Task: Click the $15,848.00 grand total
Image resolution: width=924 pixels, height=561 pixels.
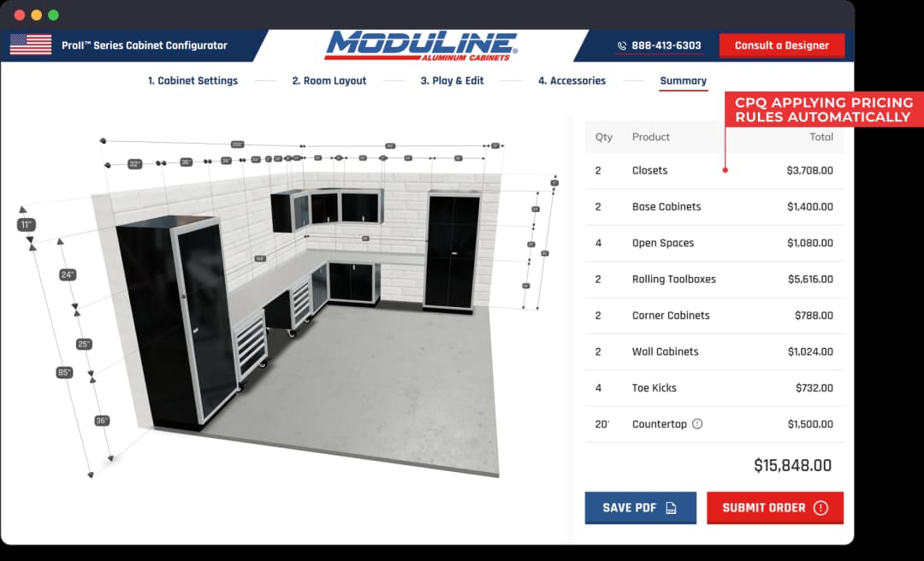Action: pos(792,465)
